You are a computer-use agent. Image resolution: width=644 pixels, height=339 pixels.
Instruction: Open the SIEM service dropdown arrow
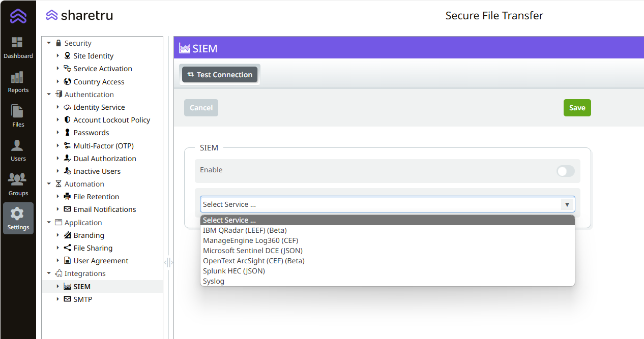567,204
